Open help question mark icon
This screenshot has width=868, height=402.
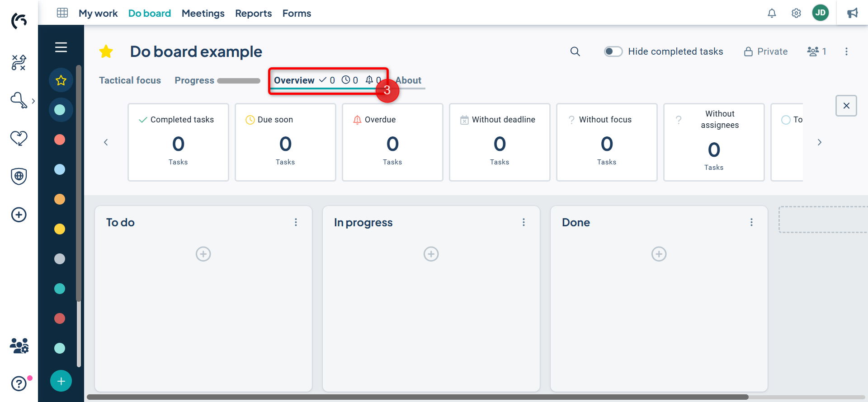pyautogui.click(x=19, y=383)
